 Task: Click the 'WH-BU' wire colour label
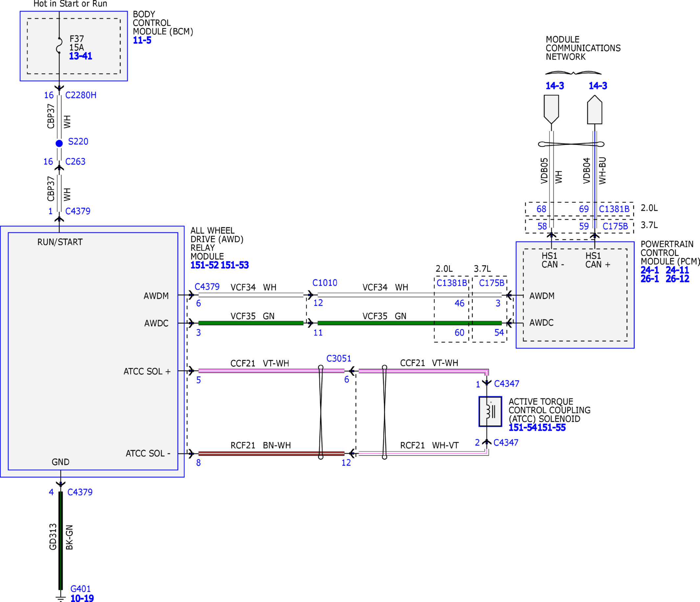click(x=602, y=171)
